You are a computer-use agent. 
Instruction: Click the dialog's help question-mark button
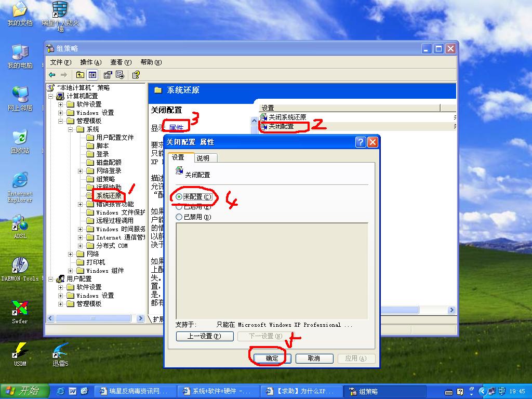click(x=361, y=142)
